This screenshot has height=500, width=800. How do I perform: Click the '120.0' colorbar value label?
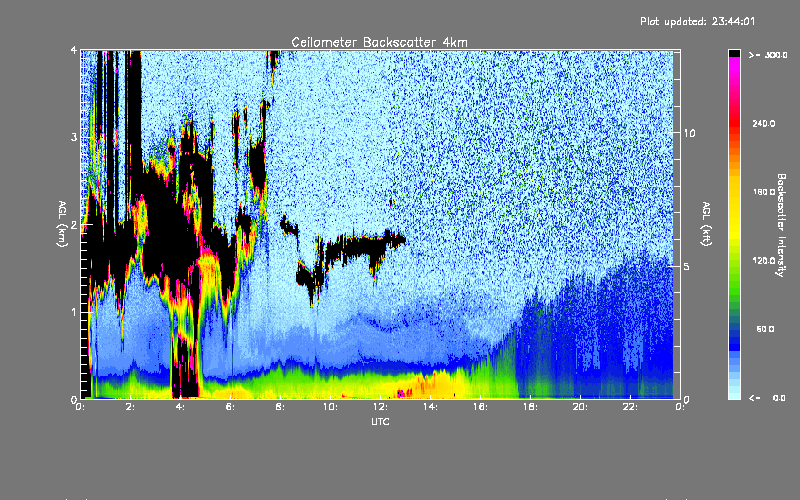pyautogui.click(x=764, y=260)
